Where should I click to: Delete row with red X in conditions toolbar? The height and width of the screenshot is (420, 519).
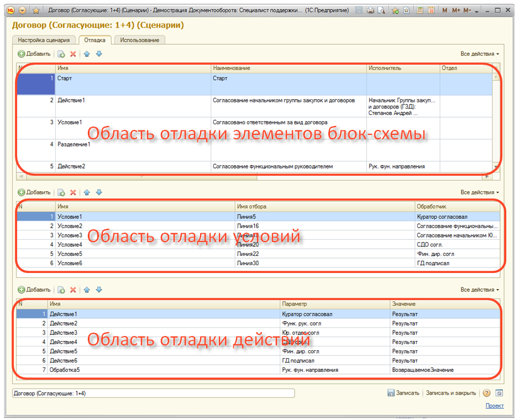tap(72, 192)
